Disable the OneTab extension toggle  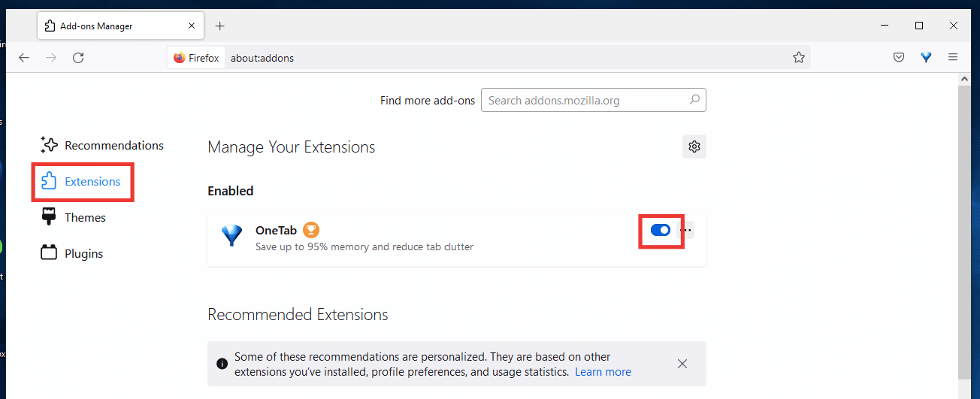661,230
